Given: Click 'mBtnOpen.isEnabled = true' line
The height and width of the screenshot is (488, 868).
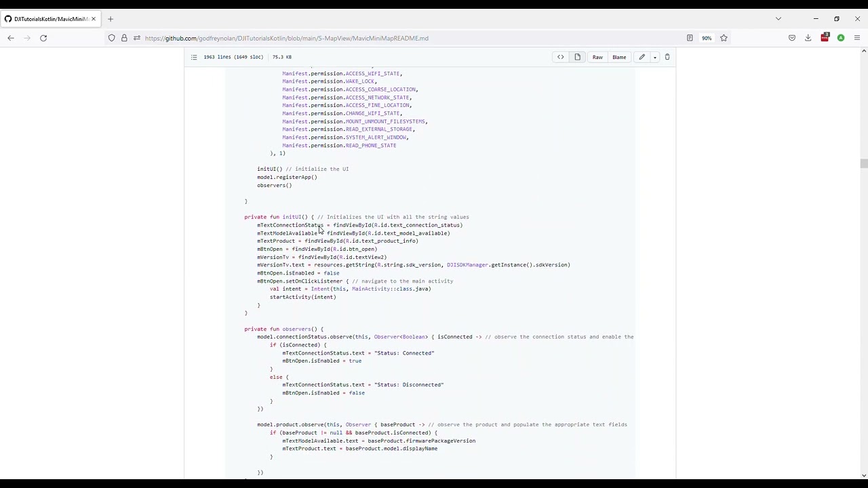Looking at the screenshot, I should coord(322,361).
